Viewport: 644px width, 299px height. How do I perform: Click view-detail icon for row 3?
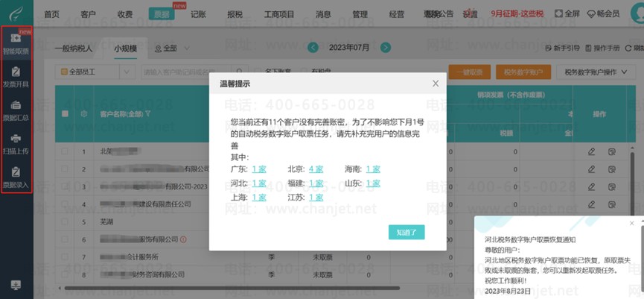pos(611,186)
